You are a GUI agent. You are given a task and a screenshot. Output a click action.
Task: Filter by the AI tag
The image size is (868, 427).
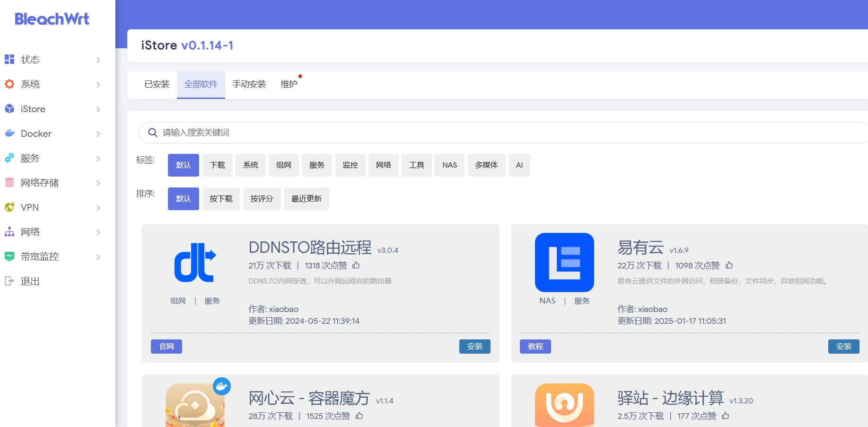[519, 165]
